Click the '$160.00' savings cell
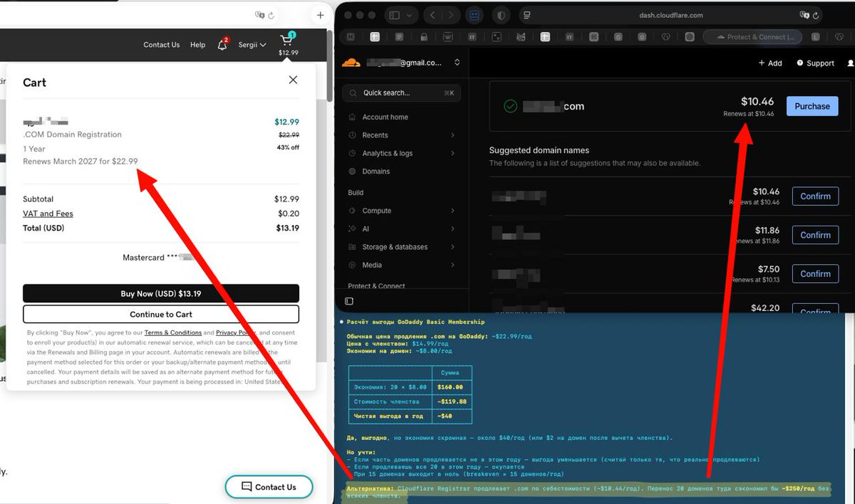Viewport: 855px width, 504px height. click(452, 387)
